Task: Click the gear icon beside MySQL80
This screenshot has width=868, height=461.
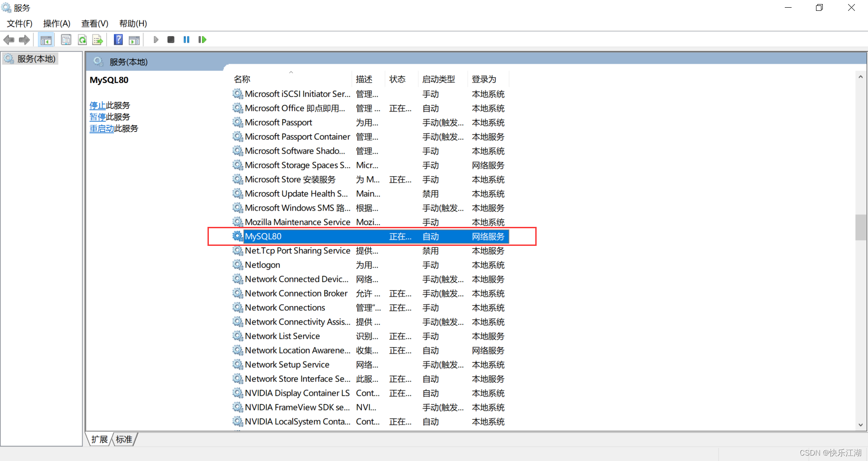Action: [x=238, y=236]
